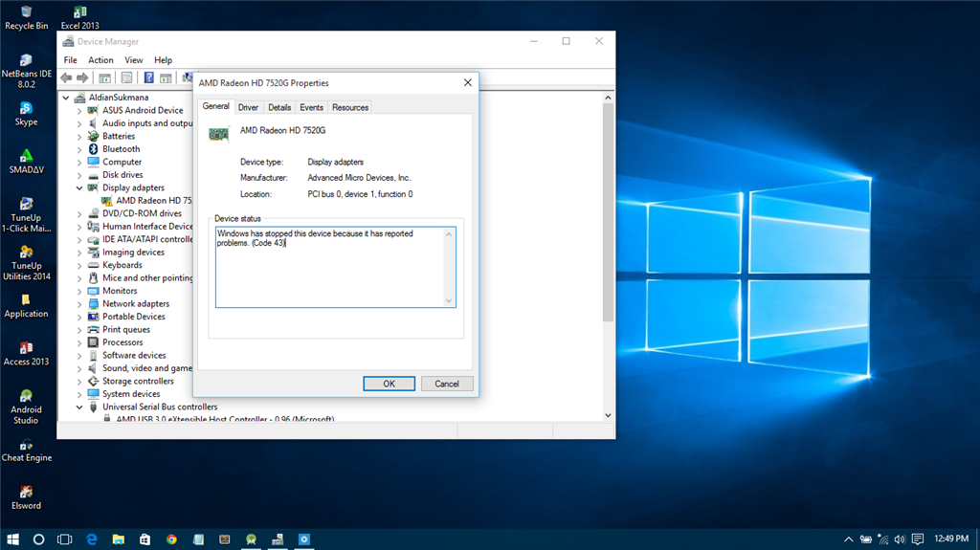Select the Elsword desktop icon
980x550 pixels.
coord(26,497)
